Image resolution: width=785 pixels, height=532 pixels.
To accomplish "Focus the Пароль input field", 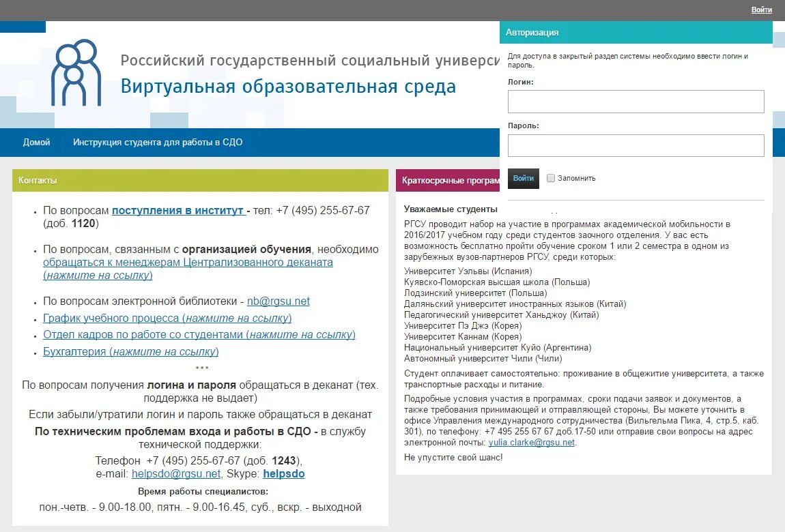I will point(636,145).
